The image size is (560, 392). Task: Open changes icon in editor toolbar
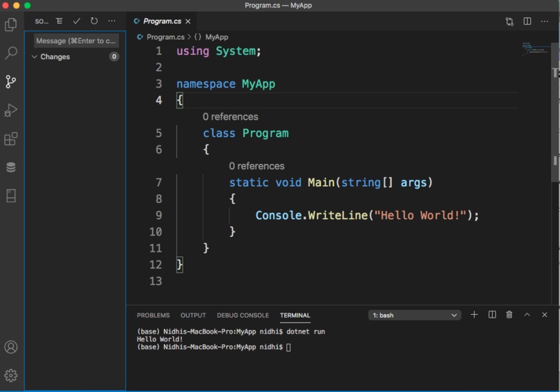coord(510,22)
